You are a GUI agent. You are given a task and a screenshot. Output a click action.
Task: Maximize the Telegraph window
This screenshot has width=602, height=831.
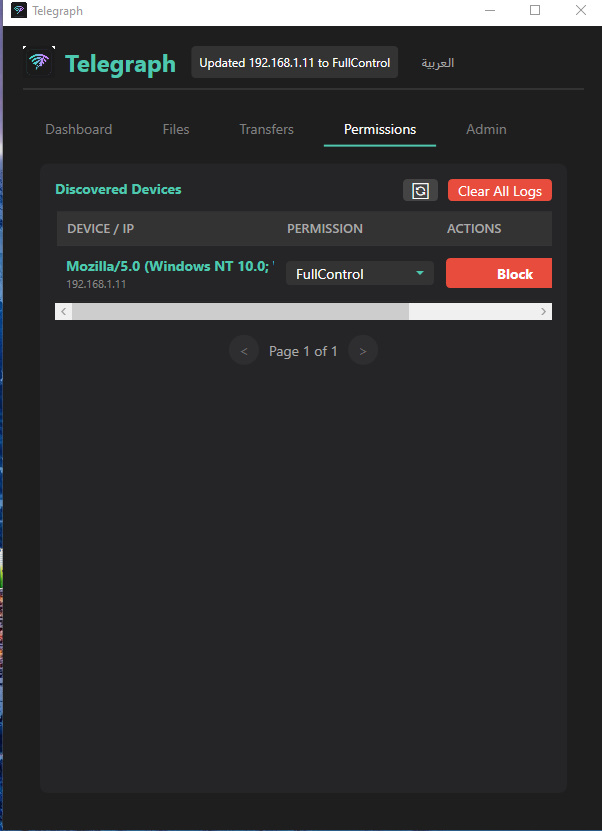(535, 11)
